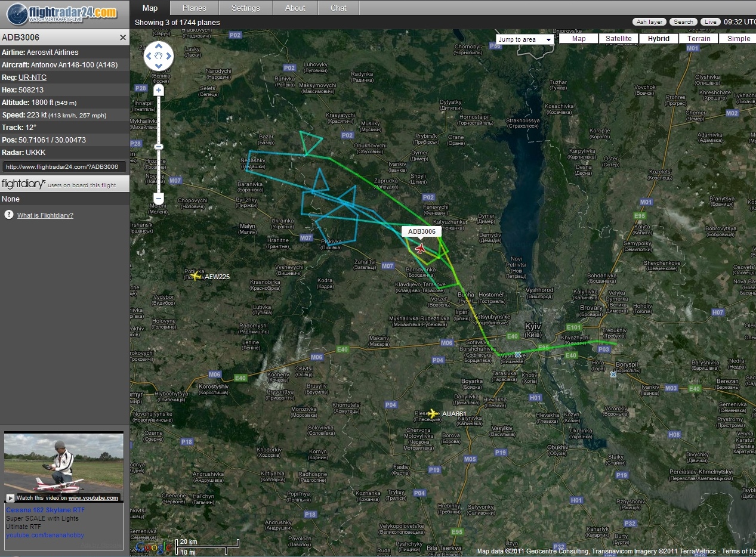Click the Search button
This screenshot has height=557, width=756.
683,22
